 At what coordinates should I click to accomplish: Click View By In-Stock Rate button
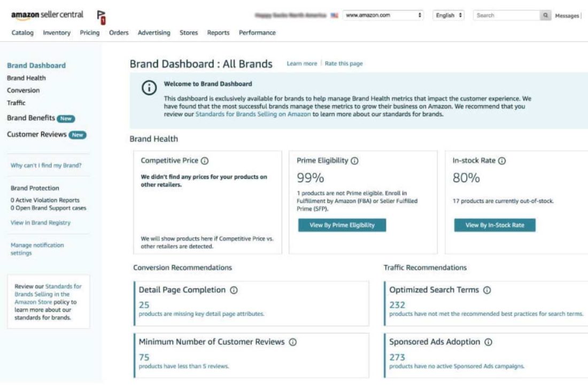coord(494,225)
